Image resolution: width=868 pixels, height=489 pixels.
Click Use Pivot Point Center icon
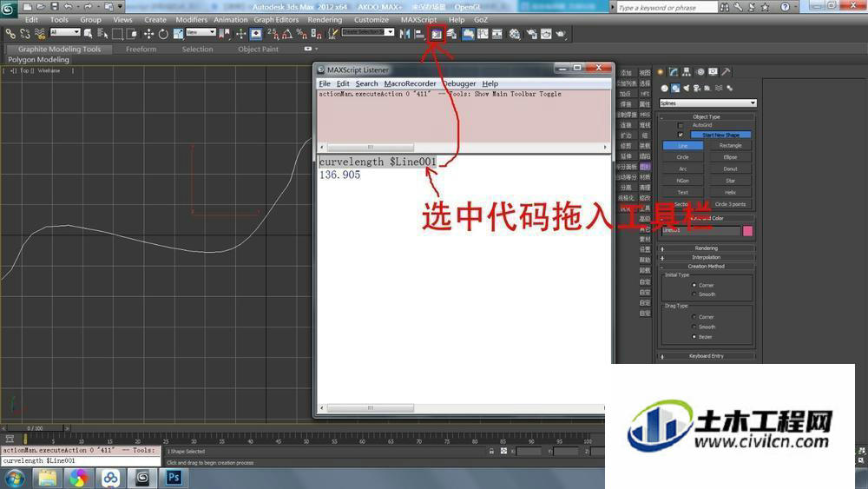224,35
